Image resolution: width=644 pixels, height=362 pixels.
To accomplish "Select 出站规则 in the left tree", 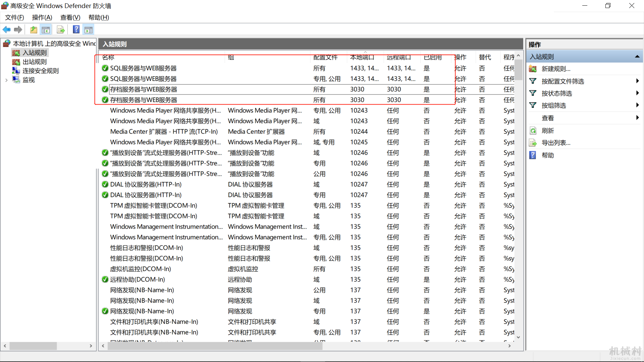I will point(35,62).
